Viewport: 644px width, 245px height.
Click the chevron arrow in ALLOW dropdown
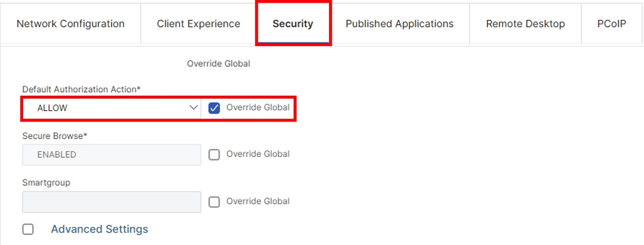[194, 108]
